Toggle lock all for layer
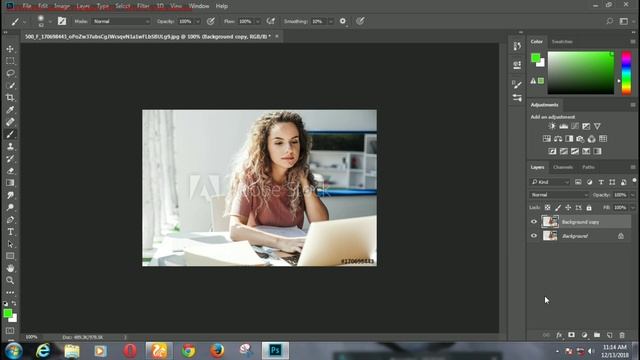 [589, 208]
